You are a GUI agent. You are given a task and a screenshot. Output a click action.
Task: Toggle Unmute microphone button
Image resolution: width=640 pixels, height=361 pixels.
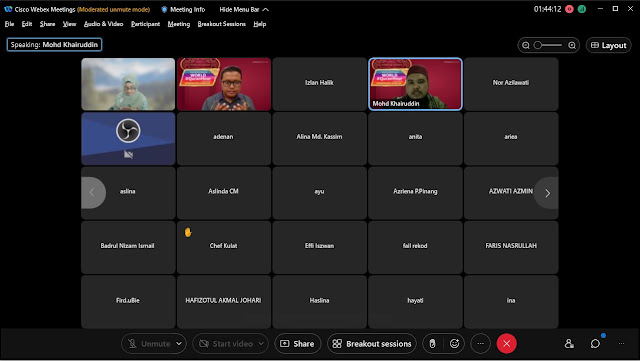pos(149,344)
